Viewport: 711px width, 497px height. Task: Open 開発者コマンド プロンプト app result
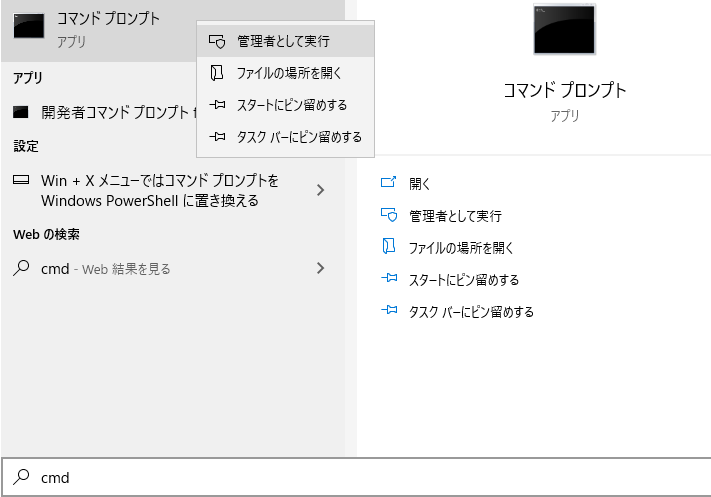point(99,112)
